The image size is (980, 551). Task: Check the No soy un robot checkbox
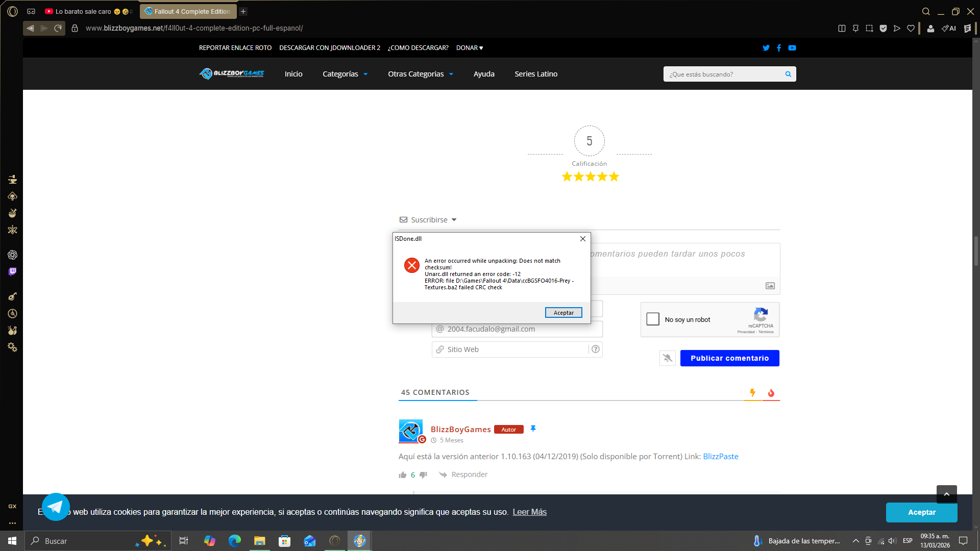click(x=653, y=319)
